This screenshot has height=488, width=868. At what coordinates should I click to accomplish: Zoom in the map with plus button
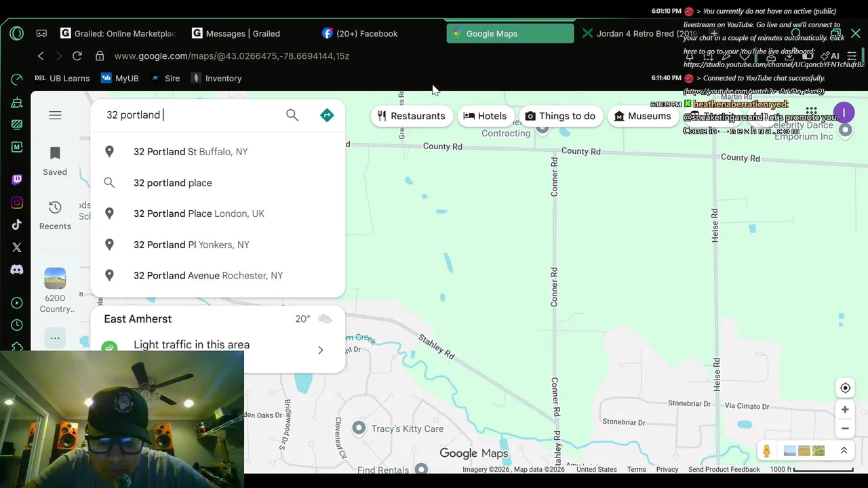coord(845,409)
